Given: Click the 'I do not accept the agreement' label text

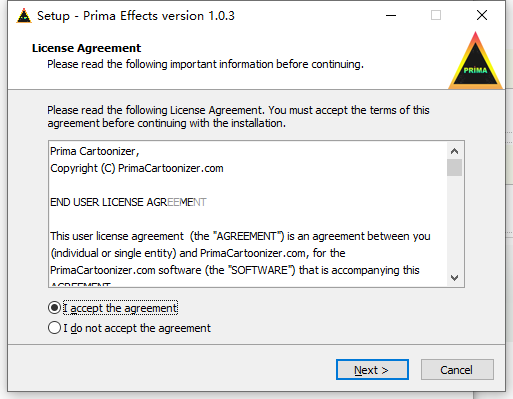Looking at the screenshot, I should tap(137, 328).
